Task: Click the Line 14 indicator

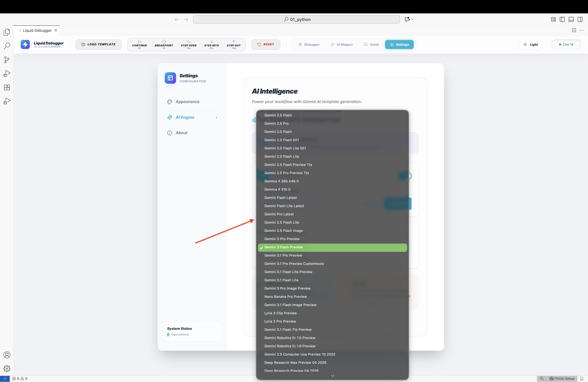Action: (566, 45)
